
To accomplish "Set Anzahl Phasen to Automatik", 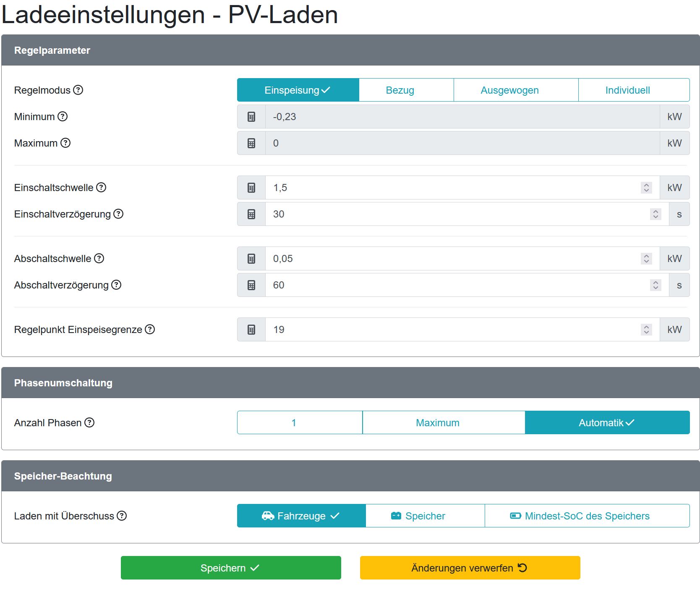I will (607, 422).
